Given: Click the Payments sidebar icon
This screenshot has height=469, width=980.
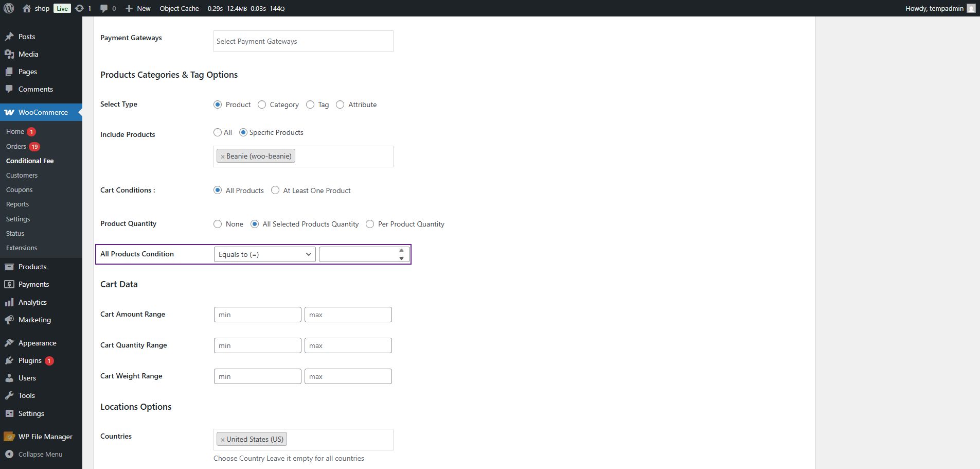Looking at the screenshot, I should click(9, 284).
